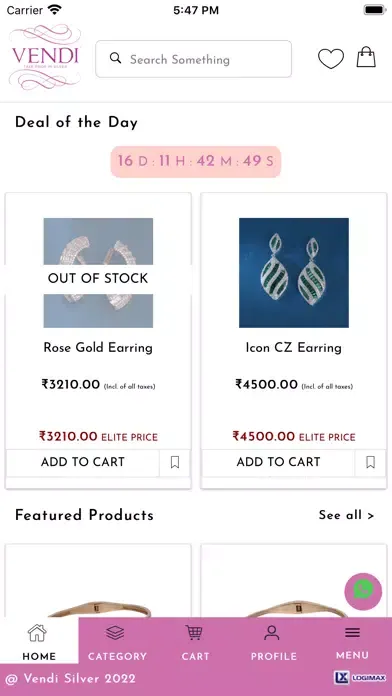Tap the floating WhatsApp chat button
Image resolution: width=392 pixels, height=696 pixels.
pos(363,591)
